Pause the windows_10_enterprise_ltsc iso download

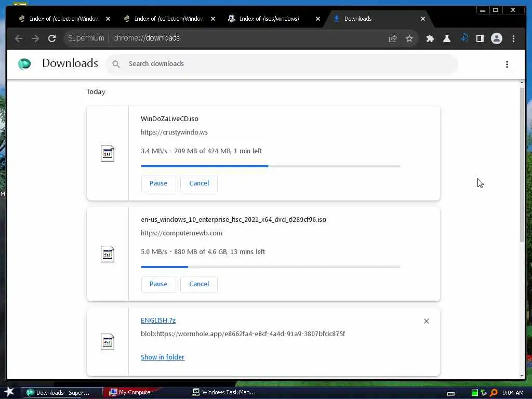pyautogui.click(x=158, y=284)
